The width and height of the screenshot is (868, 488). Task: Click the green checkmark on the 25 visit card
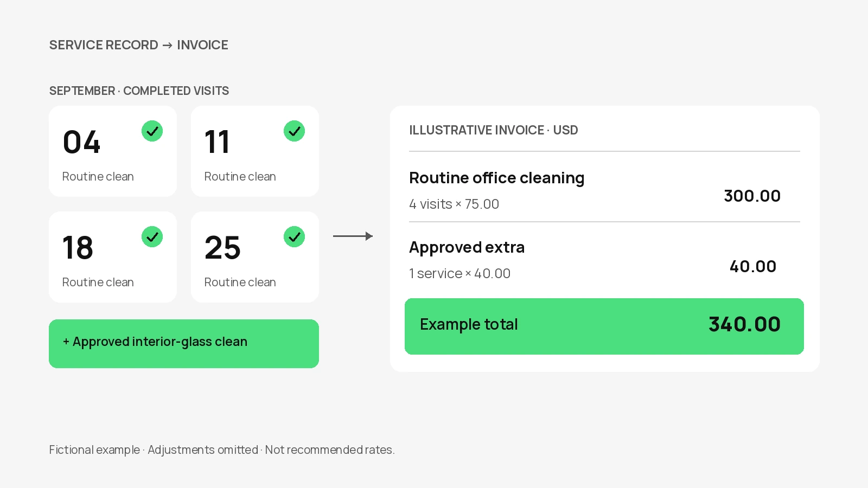pos(295,237)
